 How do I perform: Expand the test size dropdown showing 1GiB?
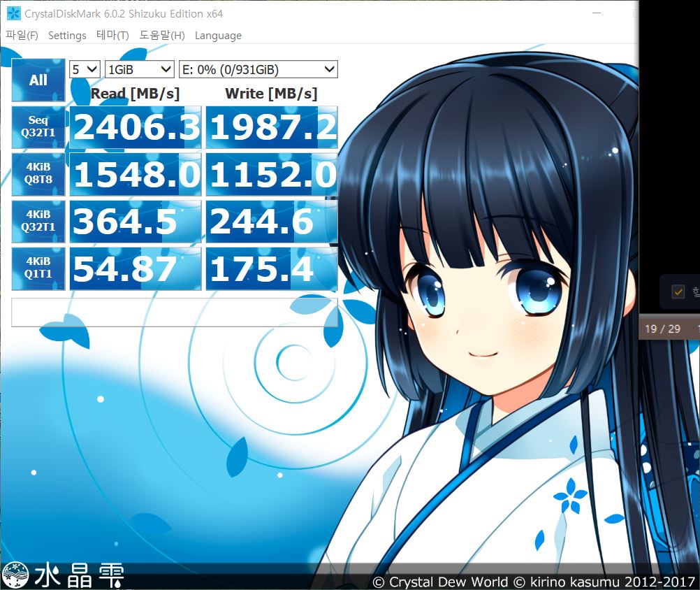click(x=139, y=70)
